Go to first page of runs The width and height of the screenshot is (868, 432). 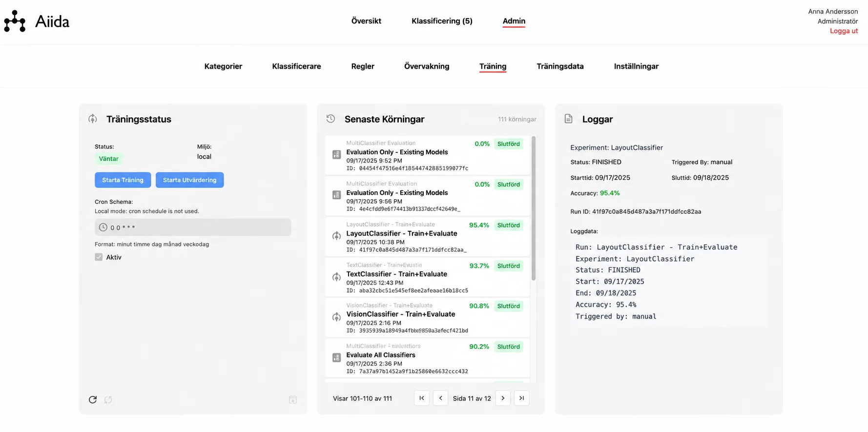422,398
